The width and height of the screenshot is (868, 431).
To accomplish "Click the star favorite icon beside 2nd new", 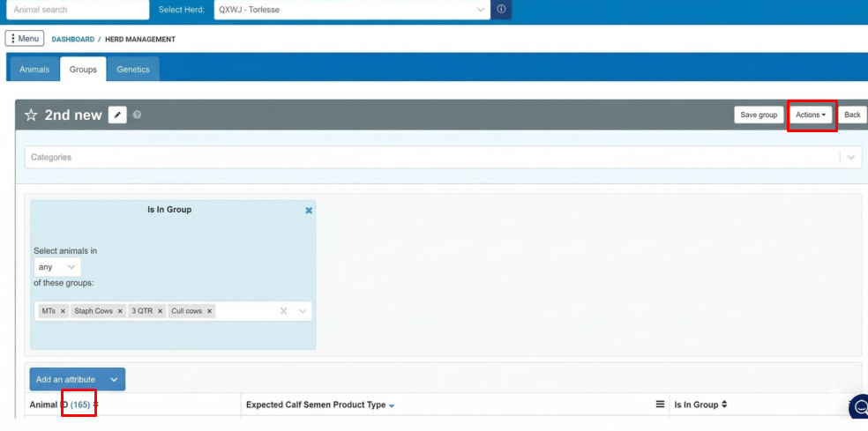I will (x=31, y=115).
